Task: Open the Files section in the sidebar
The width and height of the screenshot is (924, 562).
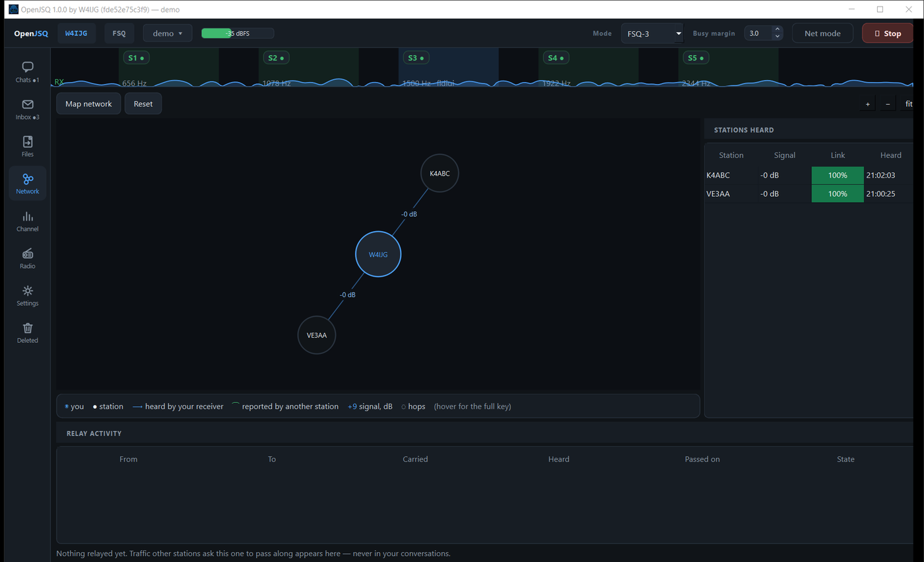Action: coord(28,147)
